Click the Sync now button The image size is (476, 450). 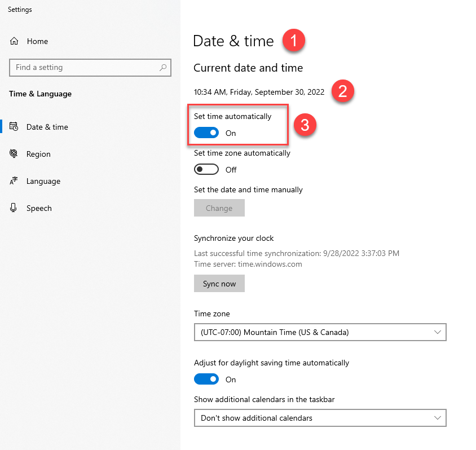(x=219, y=284)
